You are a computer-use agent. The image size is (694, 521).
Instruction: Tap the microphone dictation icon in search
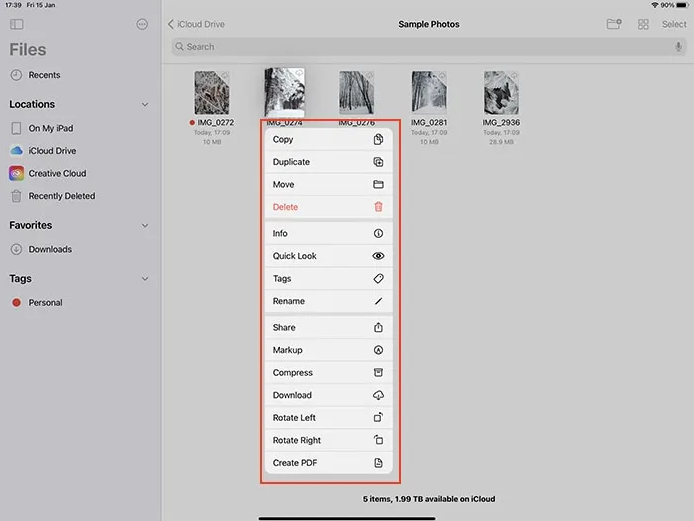(x=678, y=46)
